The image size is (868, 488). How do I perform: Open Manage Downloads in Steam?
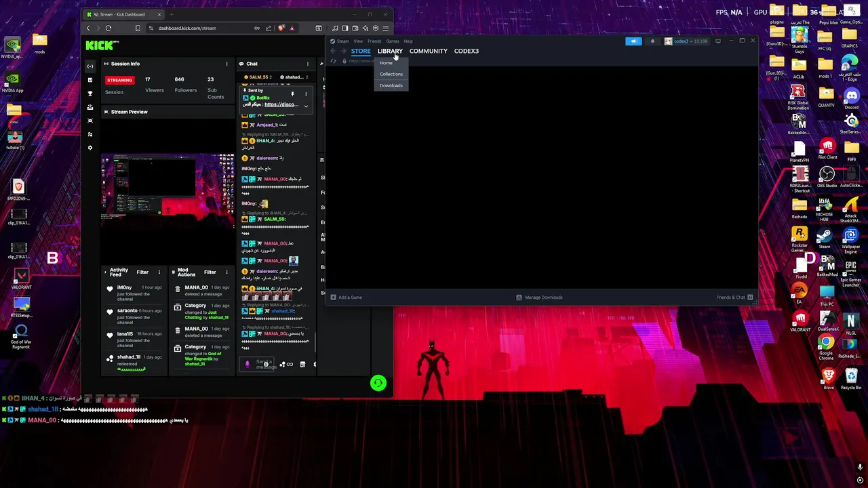540,298
